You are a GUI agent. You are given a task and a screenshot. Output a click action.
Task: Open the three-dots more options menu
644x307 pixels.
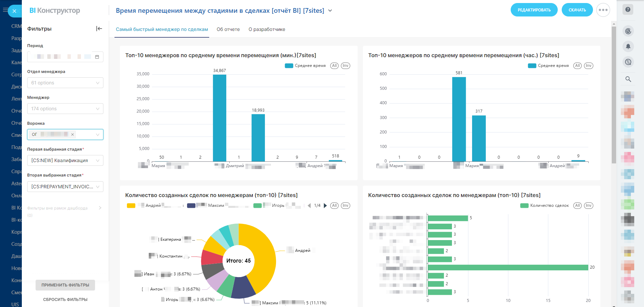pyautogui.click(x=603, y=10)
